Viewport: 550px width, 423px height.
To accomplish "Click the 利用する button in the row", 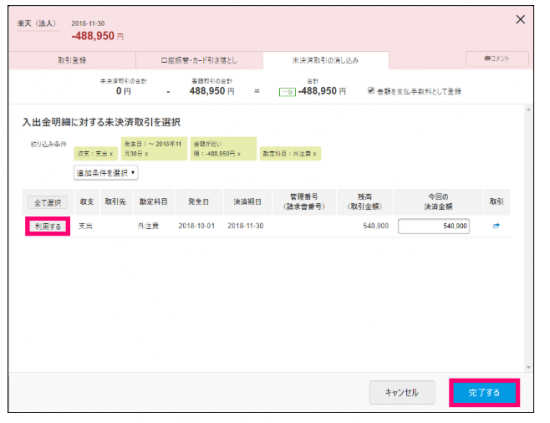I will point(48,226).
